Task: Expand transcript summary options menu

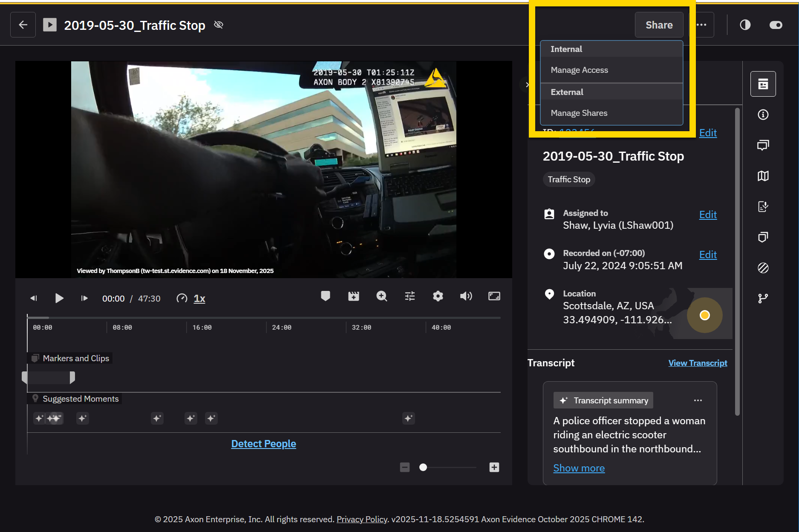Action: 698,400
